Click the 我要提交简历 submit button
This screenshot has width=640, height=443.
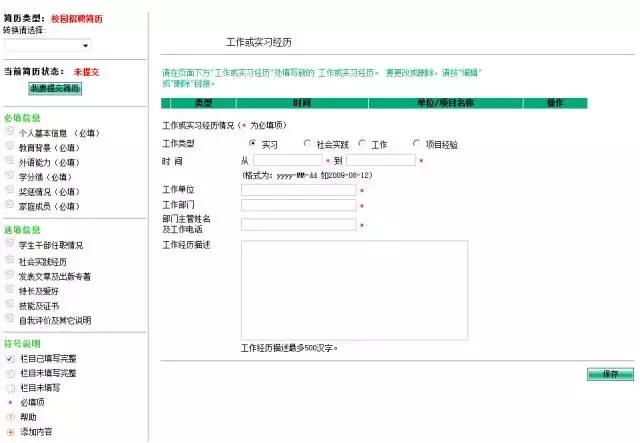pos(55,89)
